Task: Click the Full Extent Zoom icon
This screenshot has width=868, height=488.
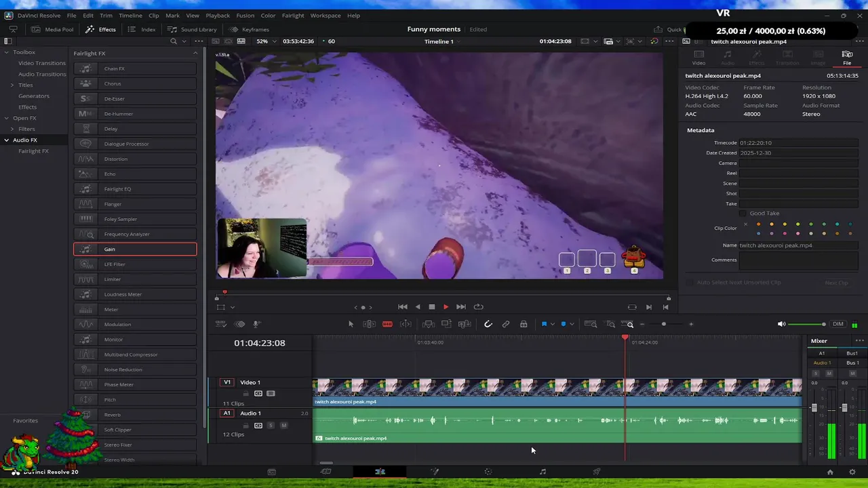Action: point(591,324)
